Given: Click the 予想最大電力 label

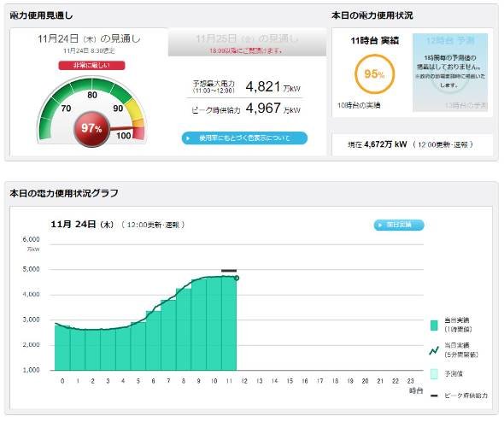Looking at the screenshot, I should [x=214, y=83].
